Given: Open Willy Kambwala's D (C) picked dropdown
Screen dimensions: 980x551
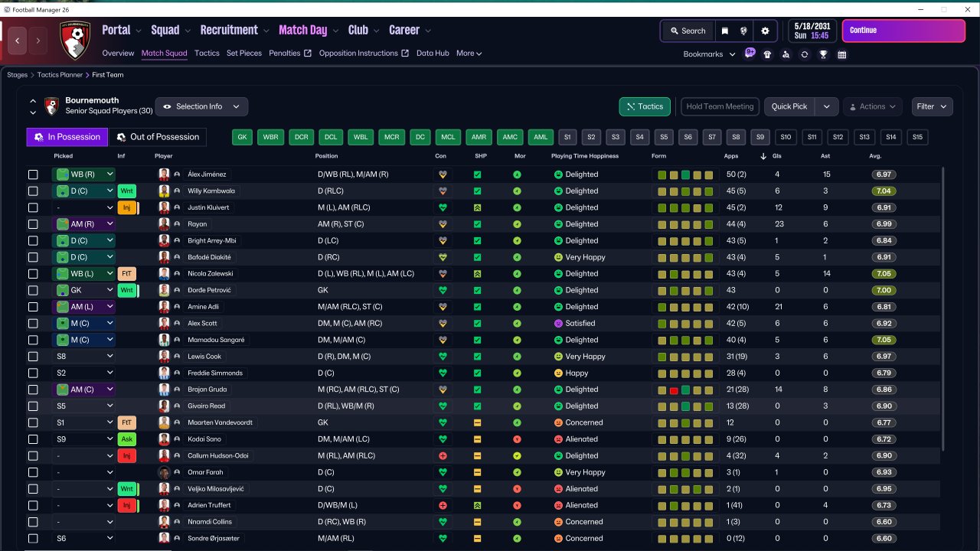Looking at the screenshot, I should pyautogui.click(x=83, y=191).
